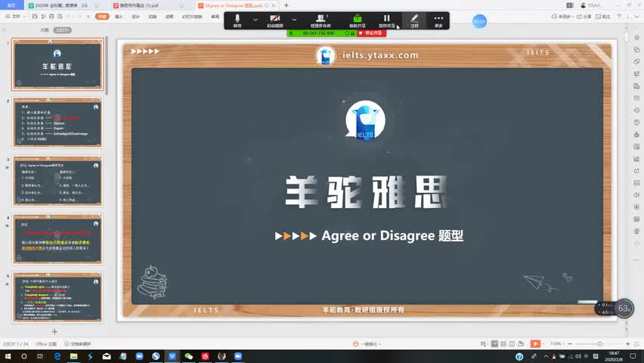Open manage participants in Zoom toolbar
This screenshot has width=644, height=363.
pos(320,20)
